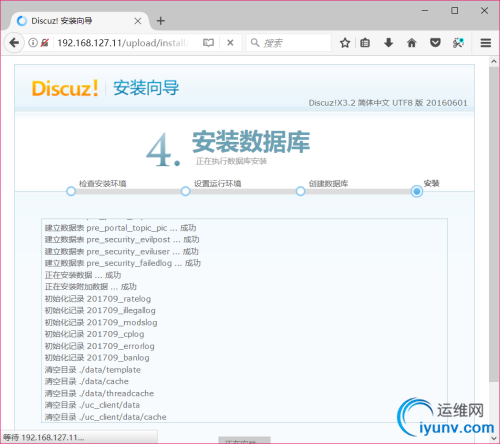The height and width of the screenshot is (444, 500).
Task: Click the 设置运行环境 step circle
Action: (186, 191)
